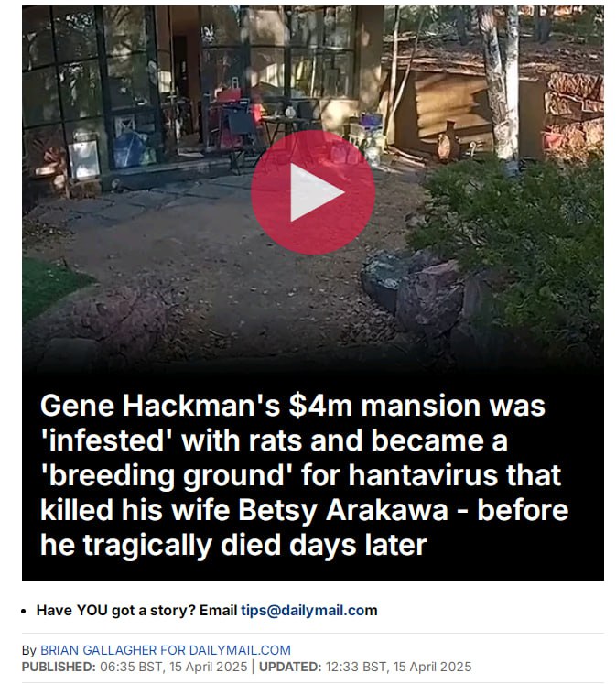The height and width of the screenshot is (684, 616).
Task: Play the Gene Hackman mansion video
Action: [313, 192]
